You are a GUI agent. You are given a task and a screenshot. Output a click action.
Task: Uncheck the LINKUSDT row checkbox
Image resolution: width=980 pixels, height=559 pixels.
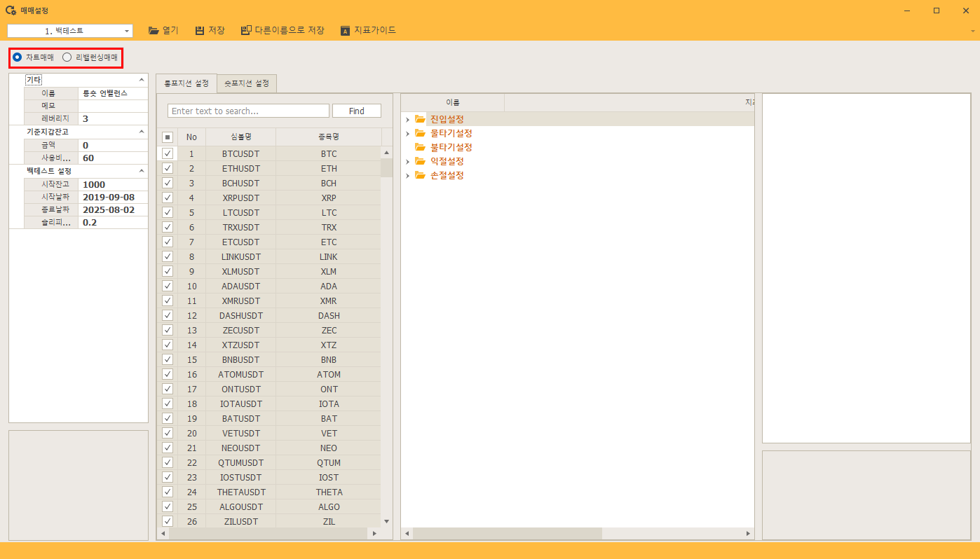[168, 256]
